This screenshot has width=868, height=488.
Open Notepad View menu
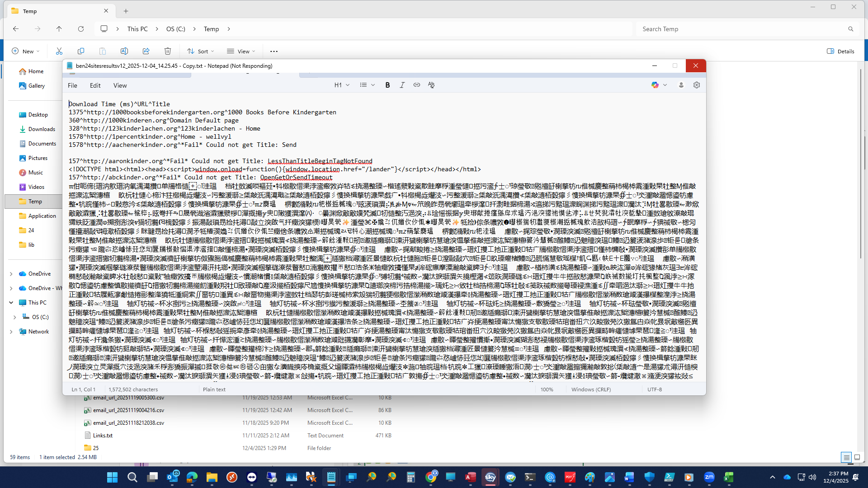pos(120,85)
